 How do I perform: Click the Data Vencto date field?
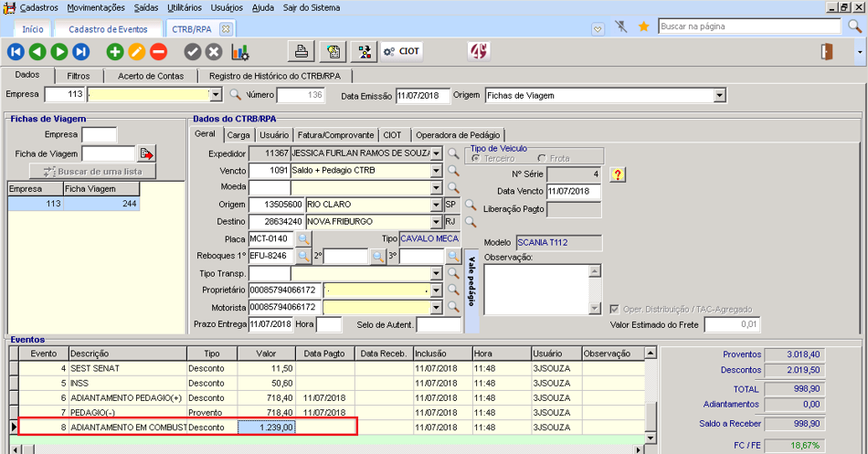pyautogui.click(x=573, y=192)
